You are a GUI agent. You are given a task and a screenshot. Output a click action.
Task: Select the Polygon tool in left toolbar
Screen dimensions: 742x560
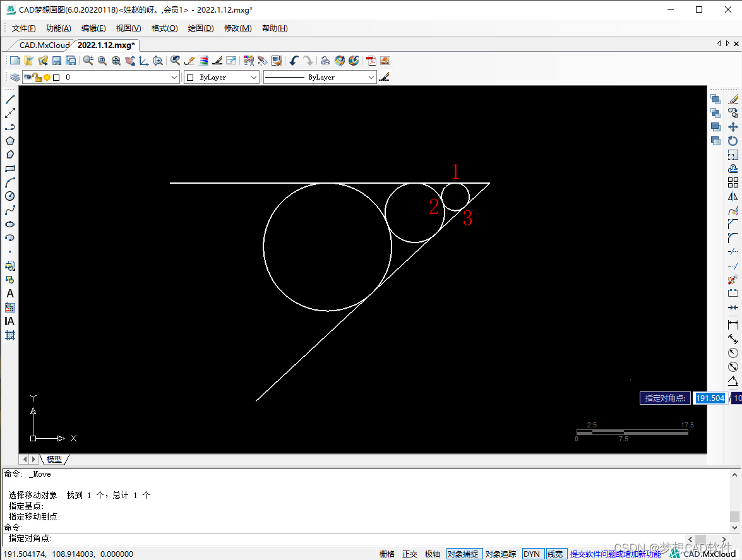(10, 140)
